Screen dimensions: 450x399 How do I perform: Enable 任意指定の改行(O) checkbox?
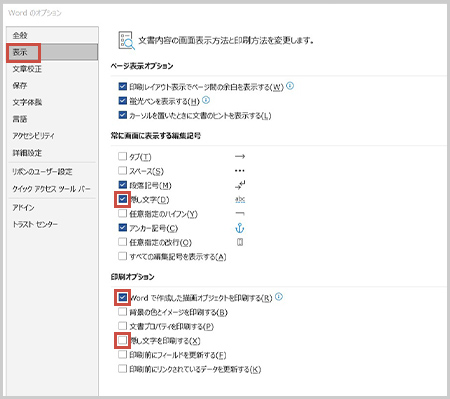[x=123, y=242]
